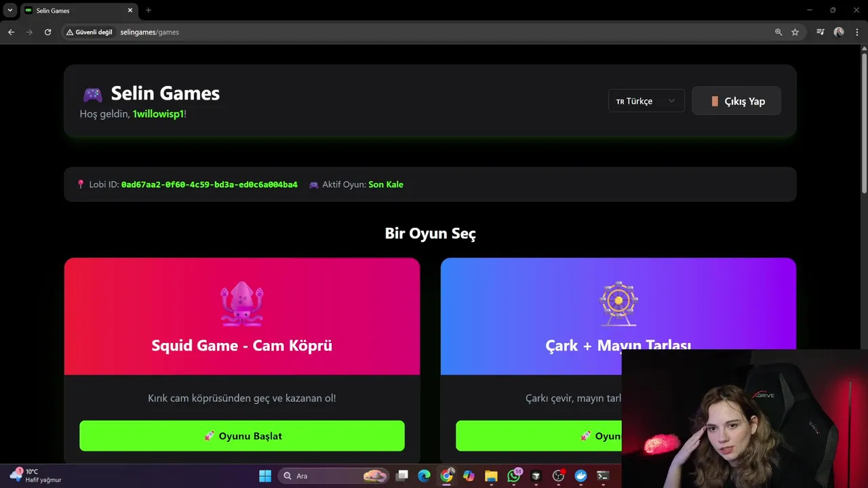Click the 'Kırık cam köprüsünden geç' description

point(242,398)
